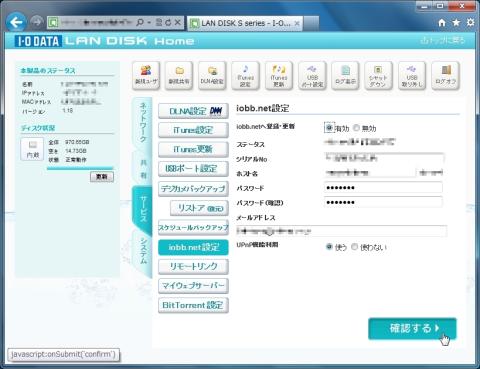
Task: Focus the ホスト名 input field
Action: pos(369,173)
